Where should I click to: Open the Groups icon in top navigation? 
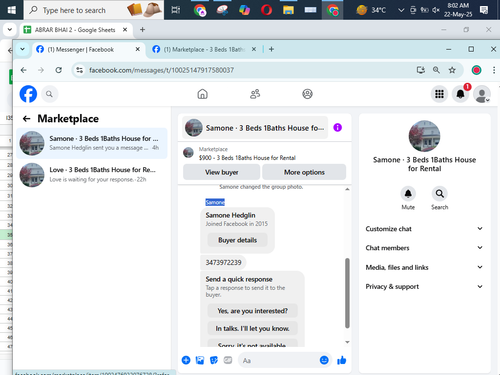(307, 94)
